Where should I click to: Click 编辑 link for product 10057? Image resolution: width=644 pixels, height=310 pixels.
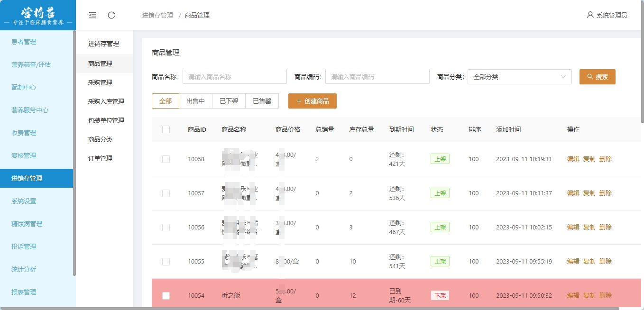[x=573, y=193]
